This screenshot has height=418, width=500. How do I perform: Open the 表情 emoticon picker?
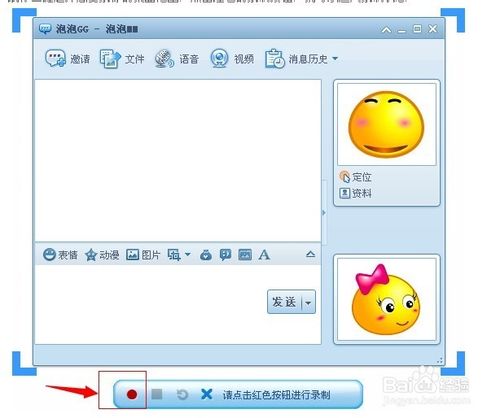pyautogui.click(x=60, y=255)
